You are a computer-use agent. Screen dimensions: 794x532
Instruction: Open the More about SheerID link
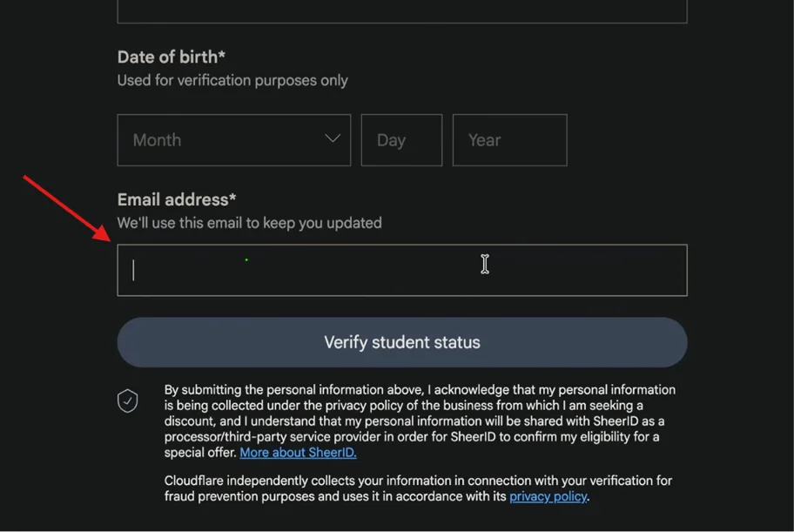click(x=299, y=453)
